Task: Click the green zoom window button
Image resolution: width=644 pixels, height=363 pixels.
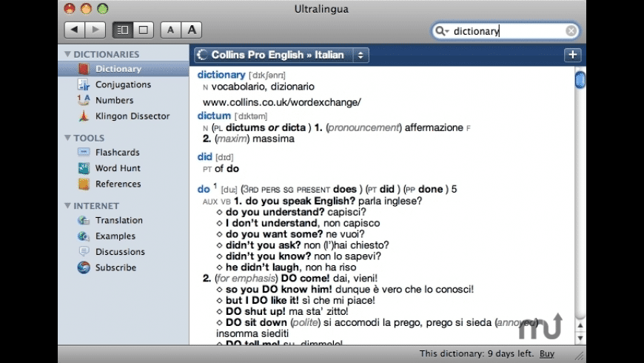Action: 102,9
